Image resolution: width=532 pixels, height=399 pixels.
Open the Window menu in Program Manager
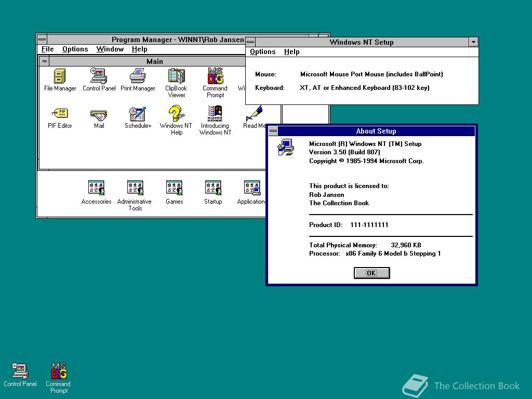110,49
